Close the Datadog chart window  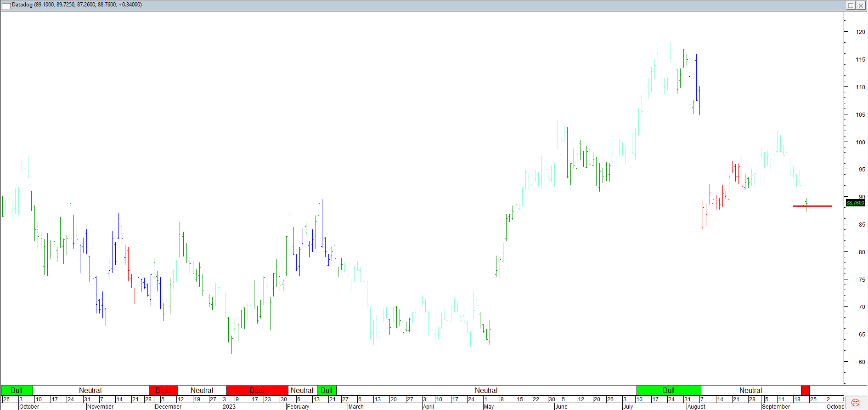click(860, 5)
